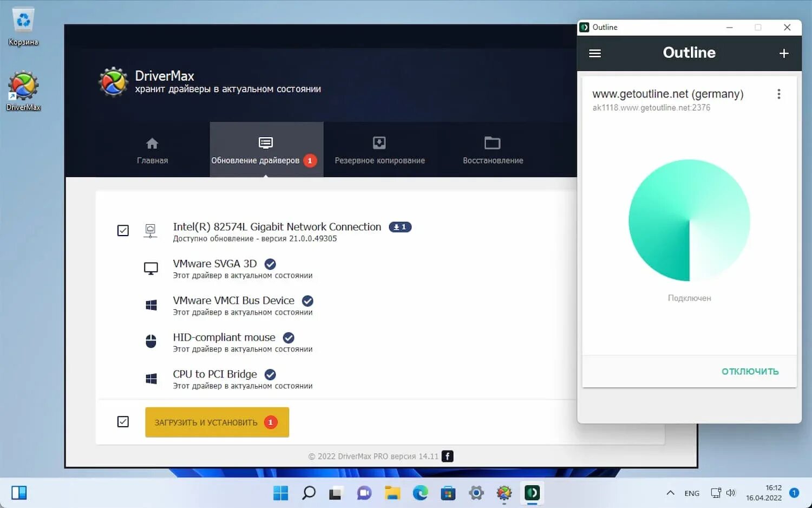Open the Корзина recycle bin desktop icon

23,27
